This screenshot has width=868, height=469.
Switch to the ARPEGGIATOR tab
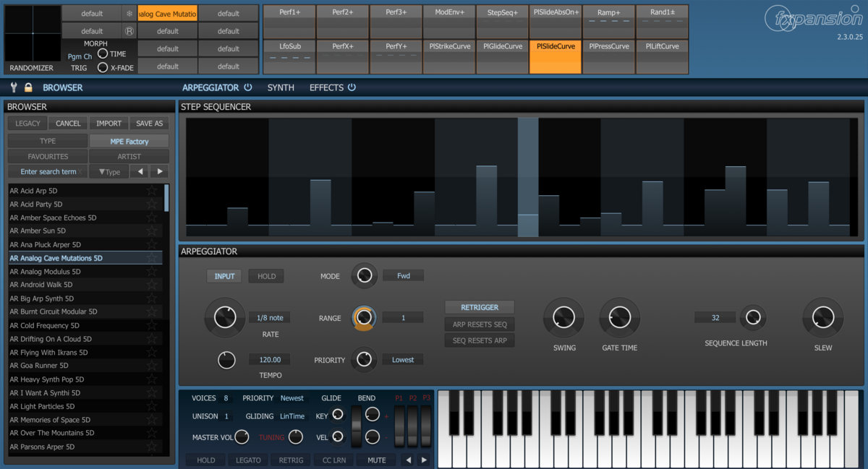coord(210,87)
